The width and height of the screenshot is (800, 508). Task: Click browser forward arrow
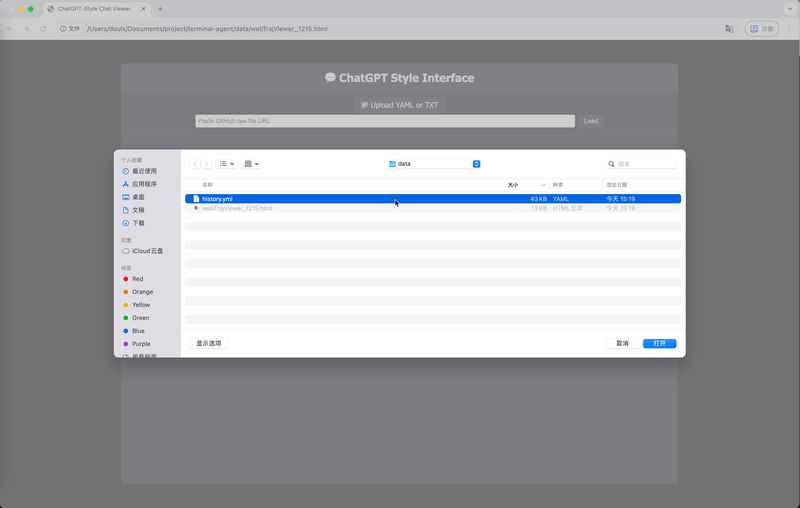[27, 29]
